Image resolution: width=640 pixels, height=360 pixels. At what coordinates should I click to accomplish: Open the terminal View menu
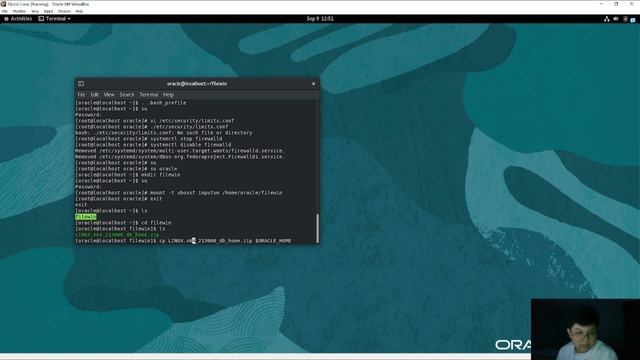click(109, 94)
